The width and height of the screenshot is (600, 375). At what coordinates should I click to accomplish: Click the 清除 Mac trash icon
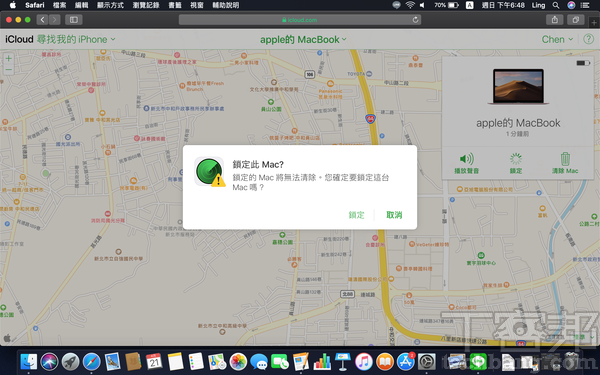point(565,159)
